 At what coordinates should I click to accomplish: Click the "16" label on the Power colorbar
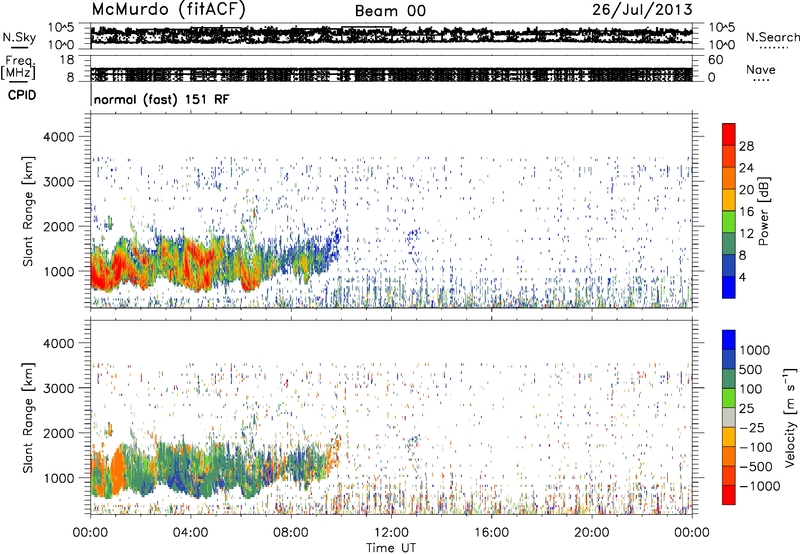click(746, 212)
